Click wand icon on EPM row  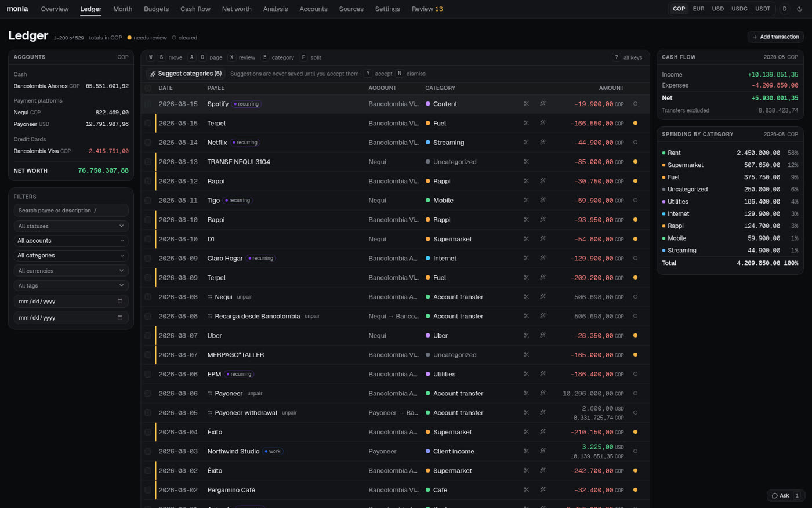pos(543,374)
